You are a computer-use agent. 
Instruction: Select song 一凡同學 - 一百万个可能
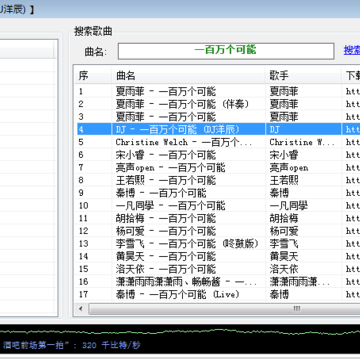171,205
